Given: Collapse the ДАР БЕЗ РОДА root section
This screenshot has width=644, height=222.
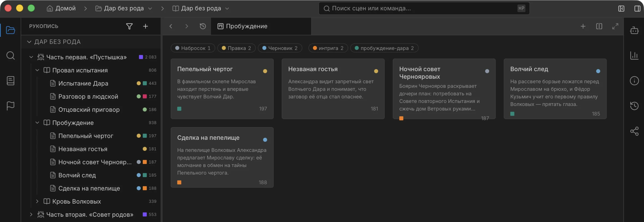Looking at the screenshot, I should [x=29, y=42].
